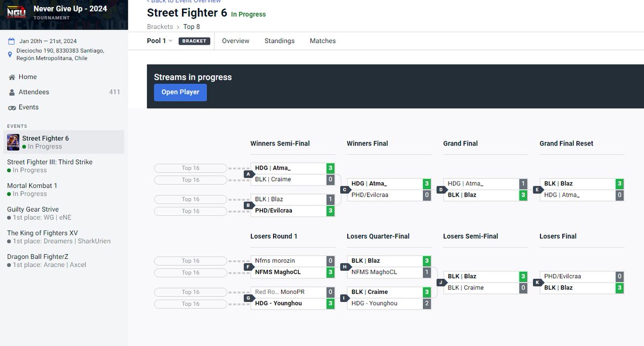
Task: Open match H identifier badge
Action: coord(345,267)
